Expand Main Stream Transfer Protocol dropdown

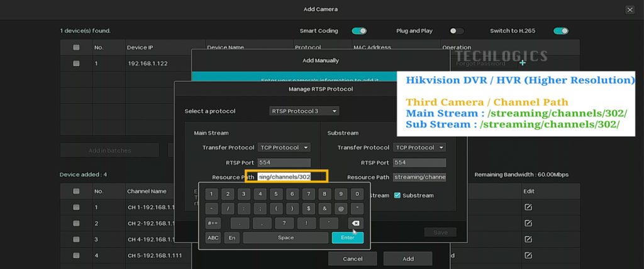click(284, 147)
